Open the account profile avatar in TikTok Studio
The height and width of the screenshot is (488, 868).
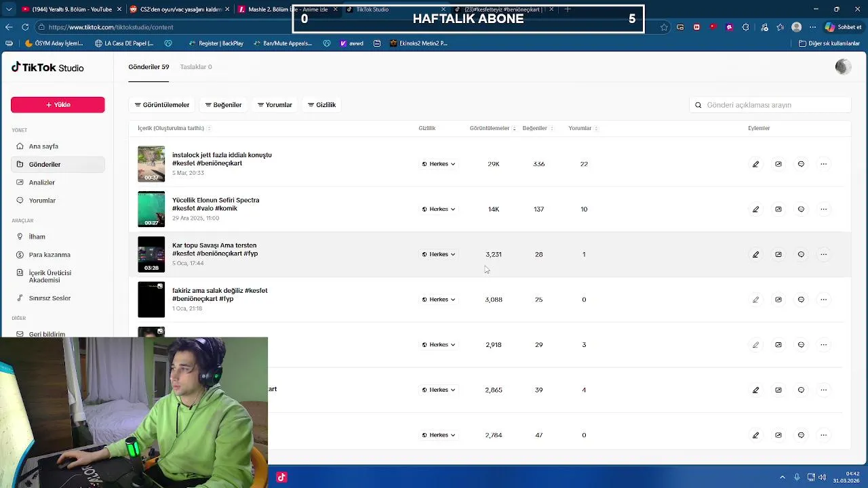click(843, 66)
